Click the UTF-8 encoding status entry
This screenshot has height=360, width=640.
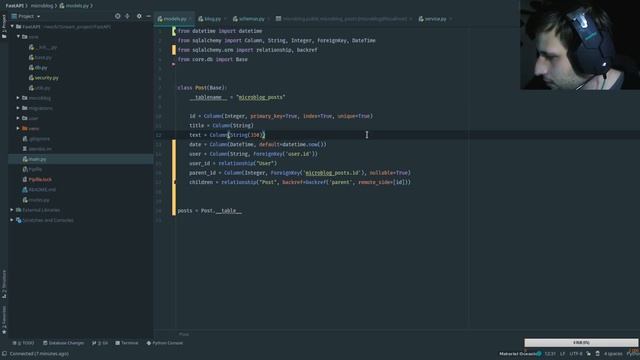pyautogui.click(x=576, y=353)
